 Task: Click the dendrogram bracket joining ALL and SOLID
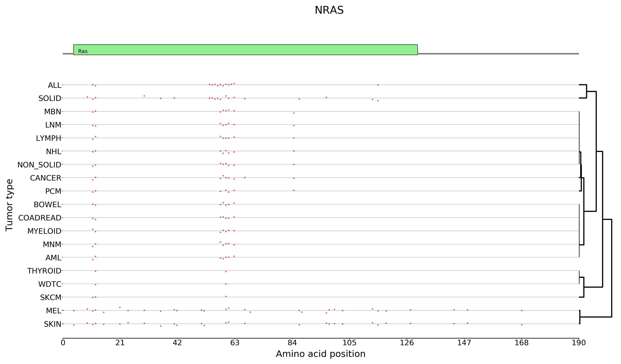(x=587, y=91)
